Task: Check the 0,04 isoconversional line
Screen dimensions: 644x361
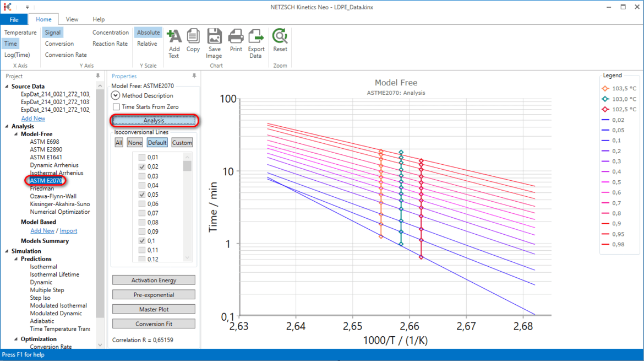Action: (x=141, y=185)
